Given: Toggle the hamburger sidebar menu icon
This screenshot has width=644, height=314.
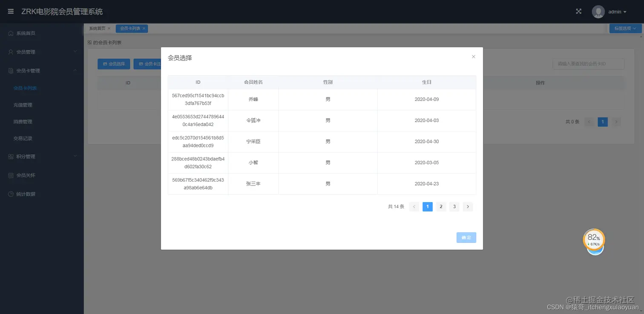Looking at the screenshot, I should (11, 11).
